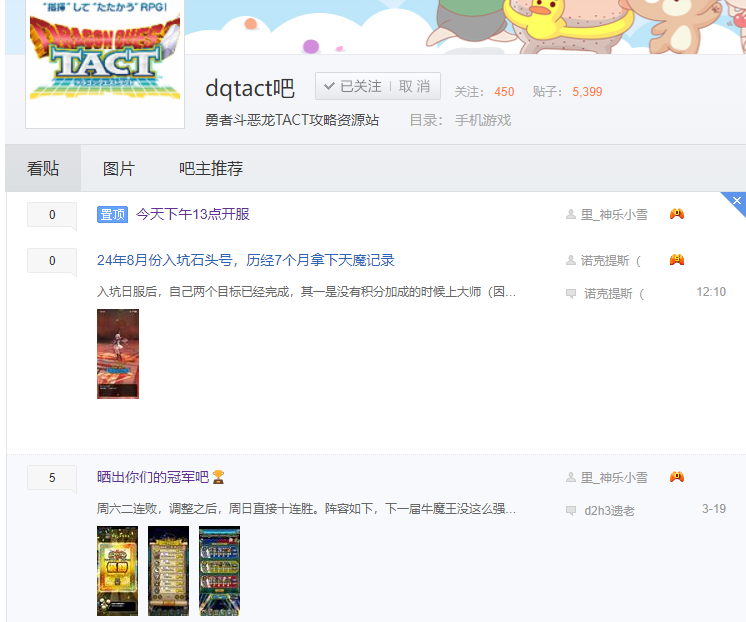Screen dimensions: 746x622
Task: Click the game badge icon on 24年8月份 post
Action: tap(677, 259)
